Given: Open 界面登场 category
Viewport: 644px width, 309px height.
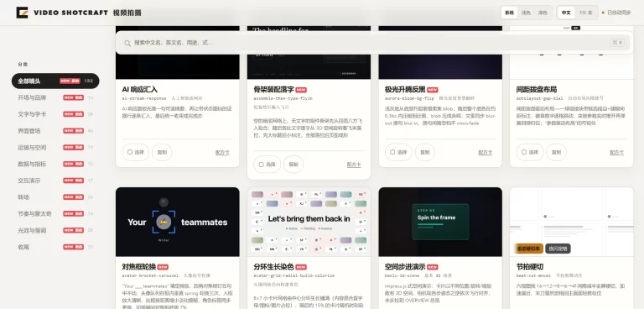Looking at the screenshot, I should (x=55, y=131).
